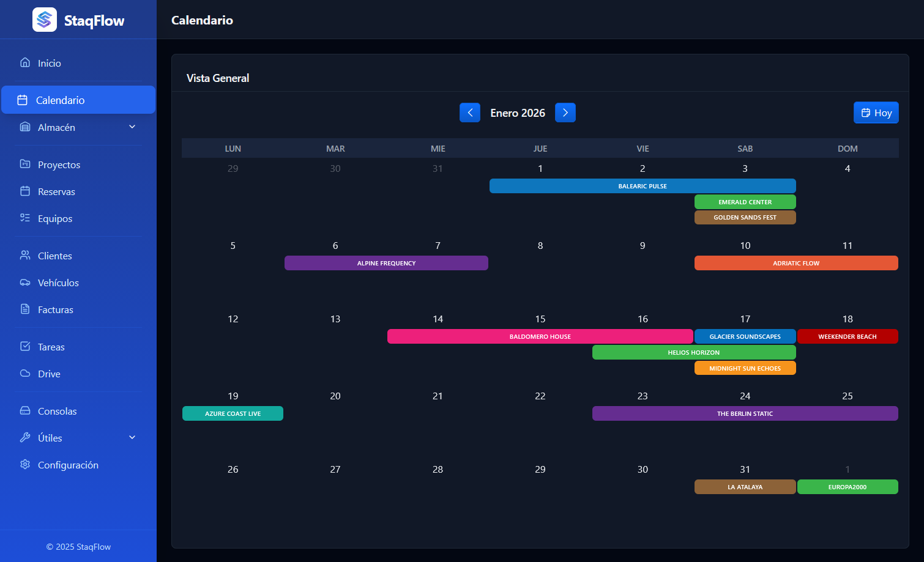Click the Reservas calendar icon

[24, 191]
